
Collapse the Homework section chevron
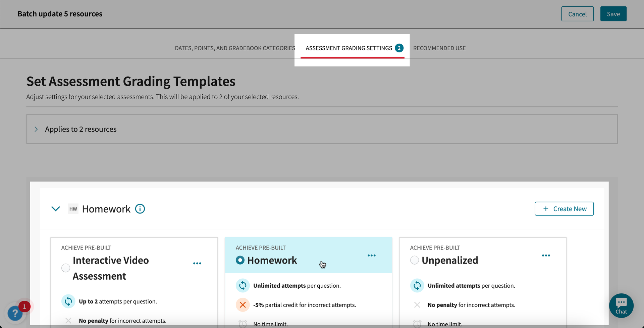[56, 209]
